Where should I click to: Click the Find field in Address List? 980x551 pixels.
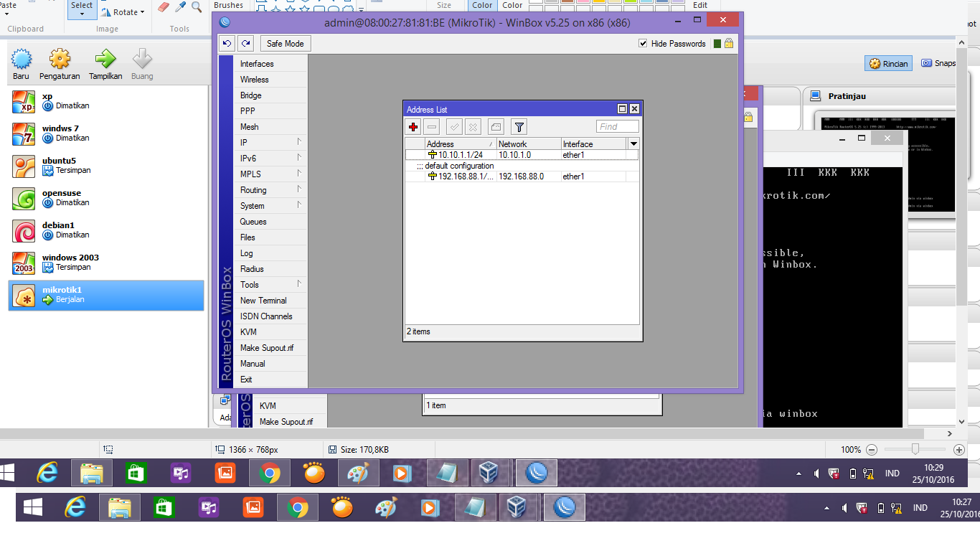click(617, 127)
